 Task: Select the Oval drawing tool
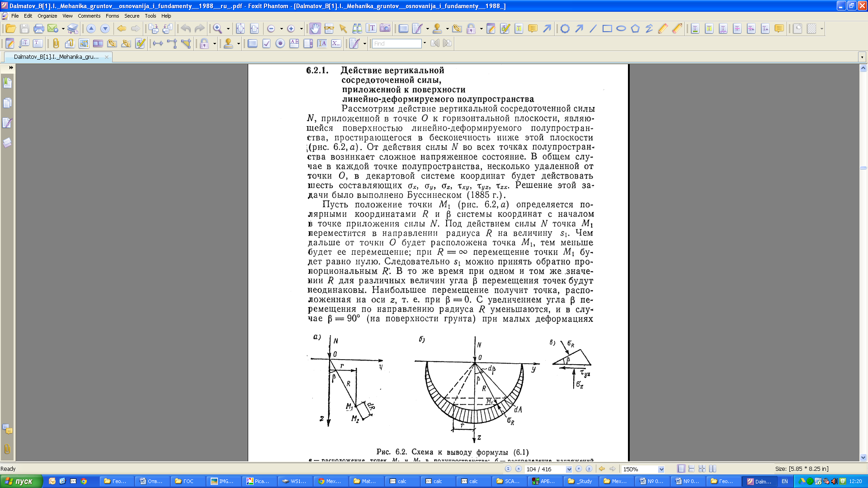click(621, 29)
